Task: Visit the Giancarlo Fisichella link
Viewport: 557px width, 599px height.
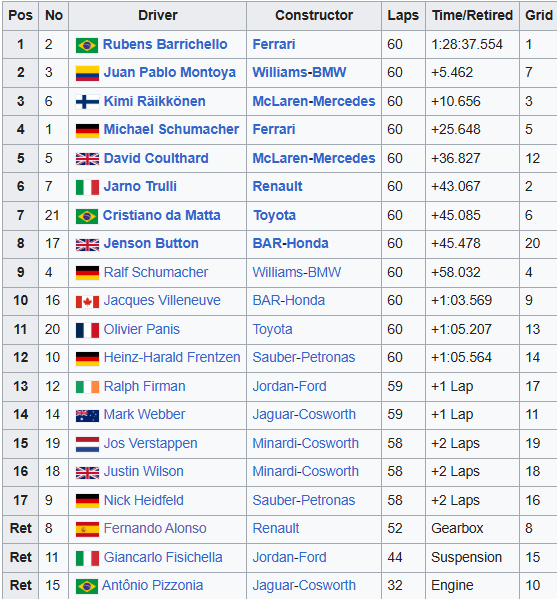Action: click(163, 557)
